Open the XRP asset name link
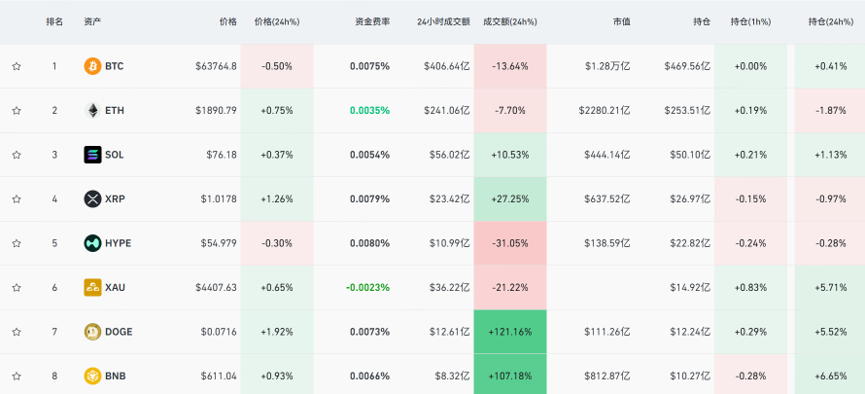 [115, 199]
